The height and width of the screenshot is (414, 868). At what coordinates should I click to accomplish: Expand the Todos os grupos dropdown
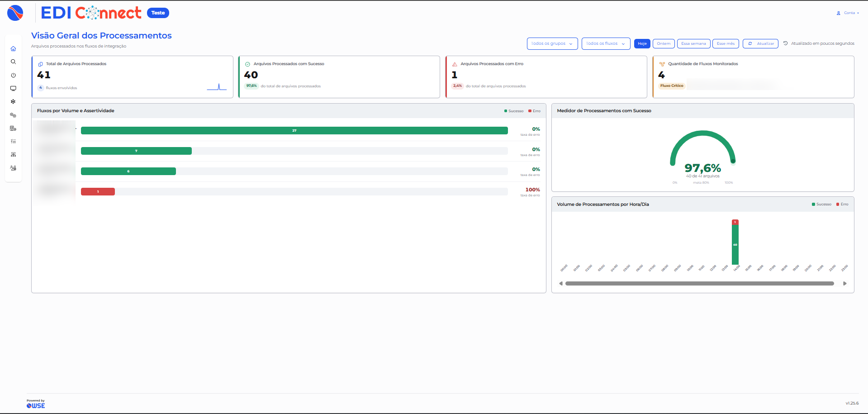552,43
